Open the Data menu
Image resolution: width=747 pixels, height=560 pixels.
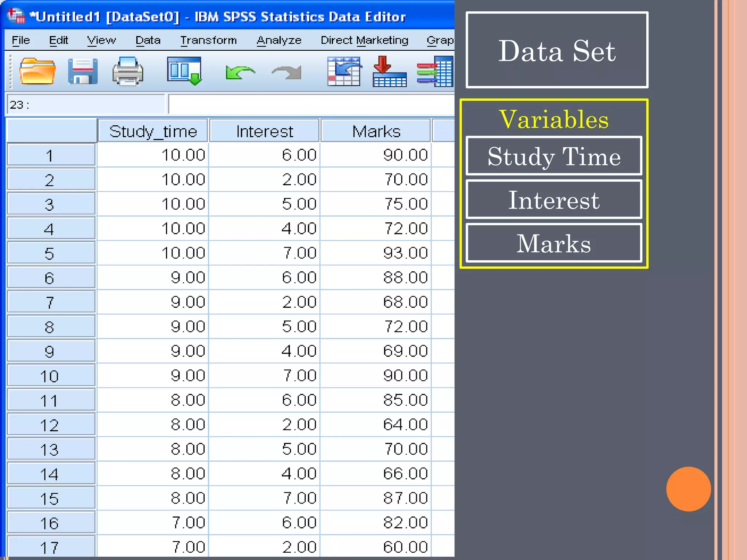[148, 40]
